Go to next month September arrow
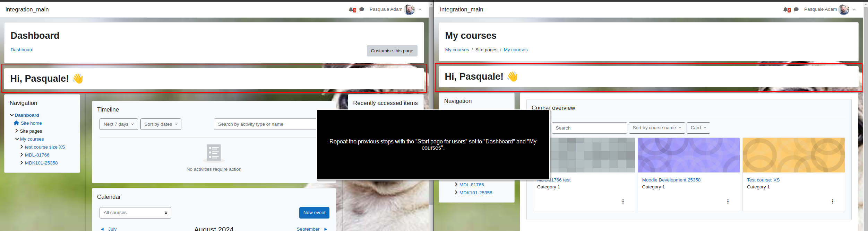This screenshot has width=868, height=231. tap(326, 229)
